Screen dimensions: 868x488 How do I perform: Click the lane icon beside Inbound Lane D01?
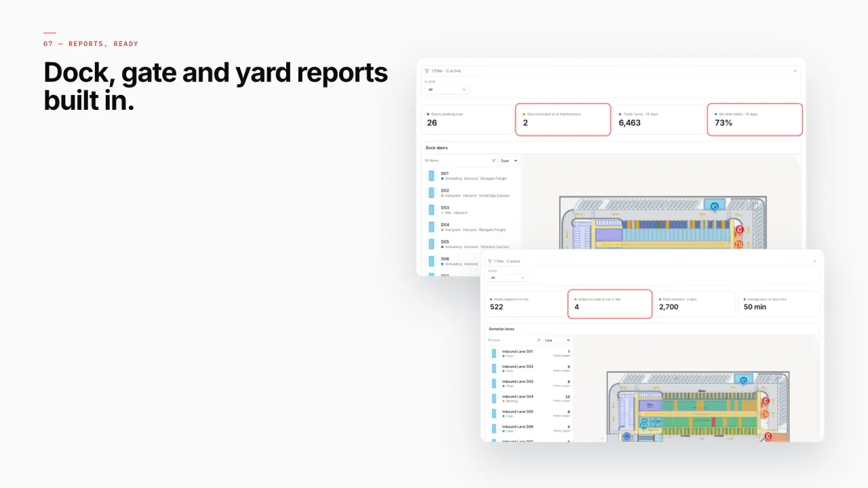494,353
